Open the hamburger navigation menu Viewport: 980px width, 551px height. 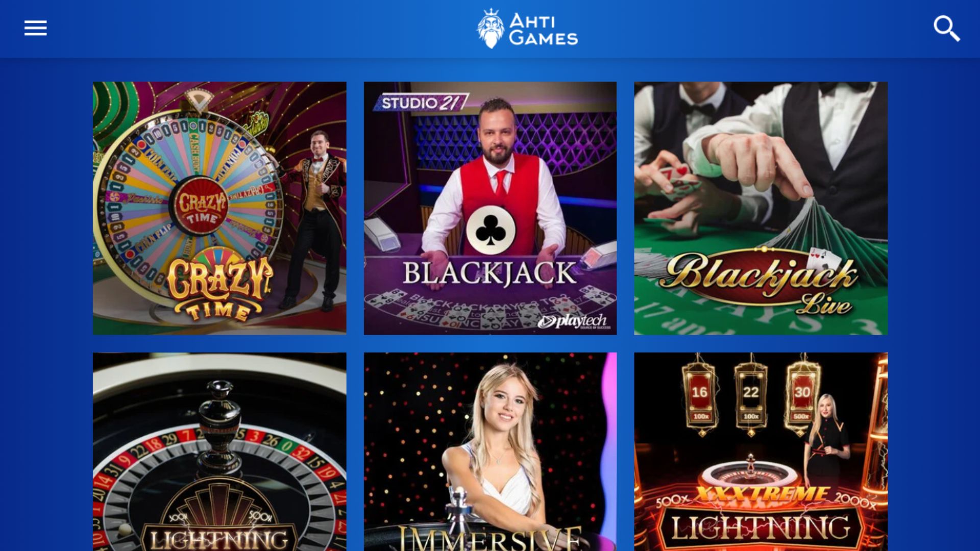[x=35, y=28]
